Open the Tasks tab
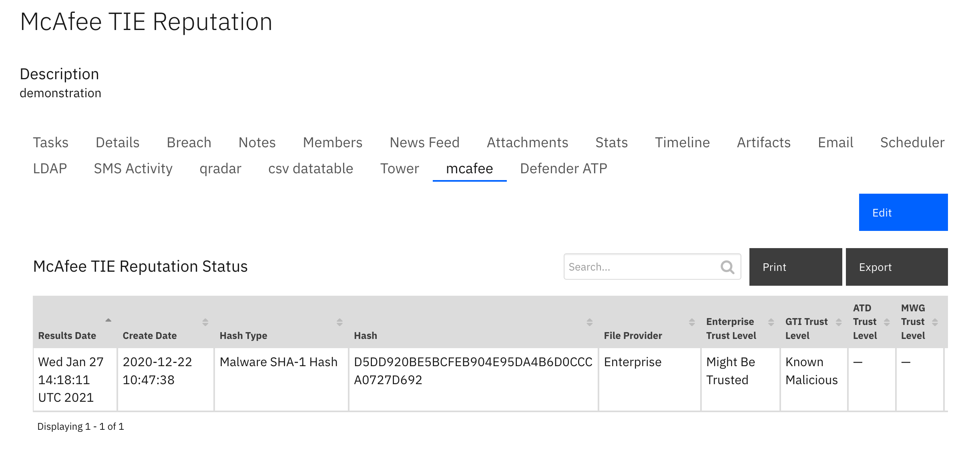Screen dimensions: 980x465 [50, 142]
